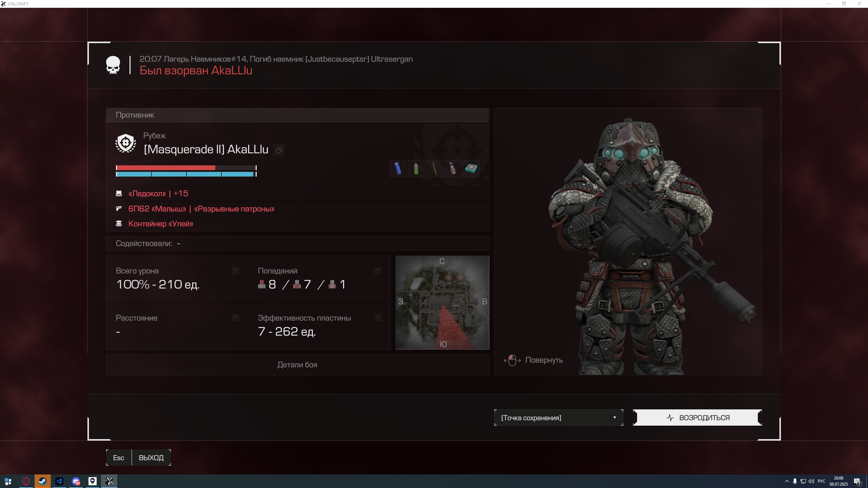Click the weapon icon beside 6П62 «Малыш»

coord(119,209)
